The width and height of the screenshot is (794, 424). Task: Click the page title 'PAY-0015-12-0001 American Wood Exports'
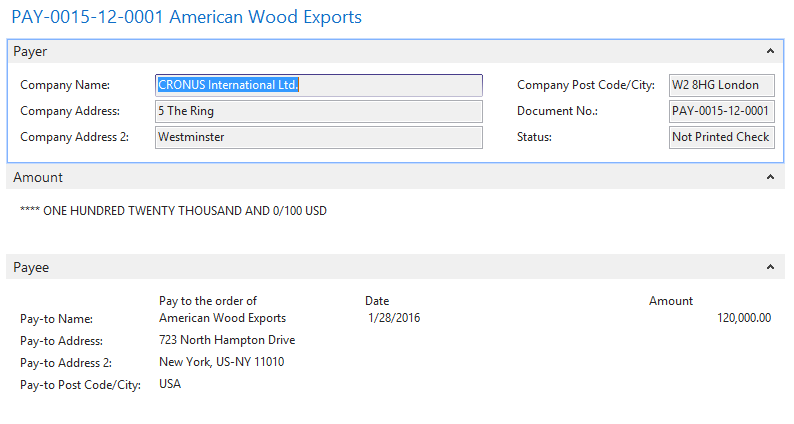click(x=187, y=17)
